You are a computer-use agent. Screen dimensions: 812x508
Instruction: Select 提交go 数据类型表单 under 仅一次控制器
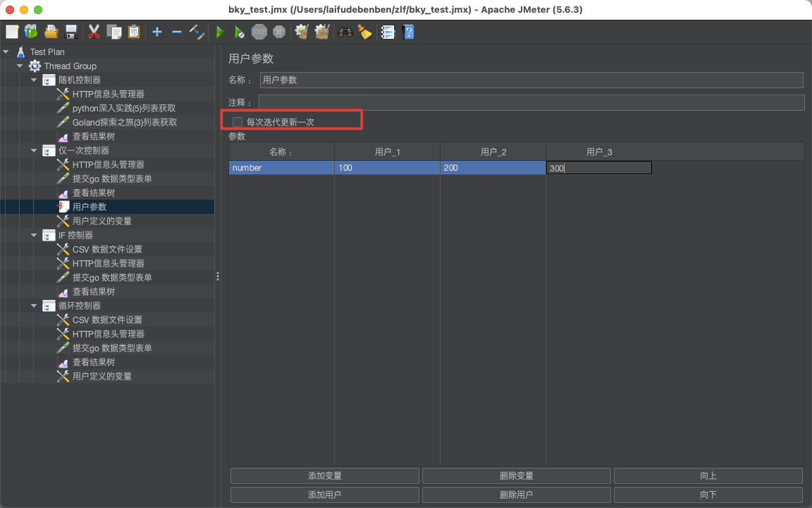click(x=112, y=179)
